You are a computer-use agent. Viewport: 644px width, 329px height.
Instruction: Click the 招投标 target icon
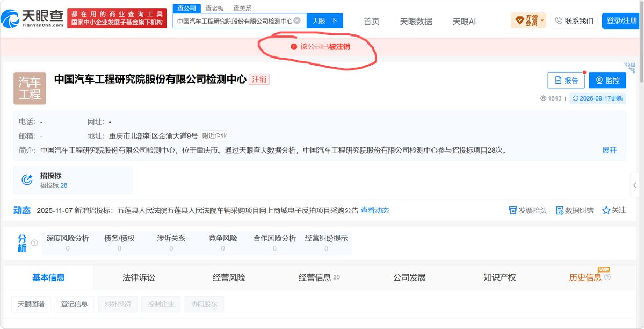click(27, 180)
